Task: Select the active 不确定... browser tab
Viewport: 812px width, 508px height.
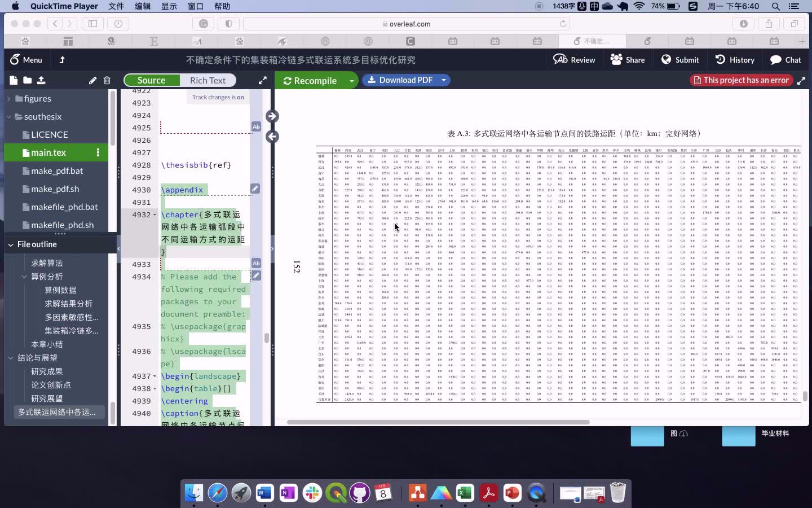Action: click(x=592, y=41)
